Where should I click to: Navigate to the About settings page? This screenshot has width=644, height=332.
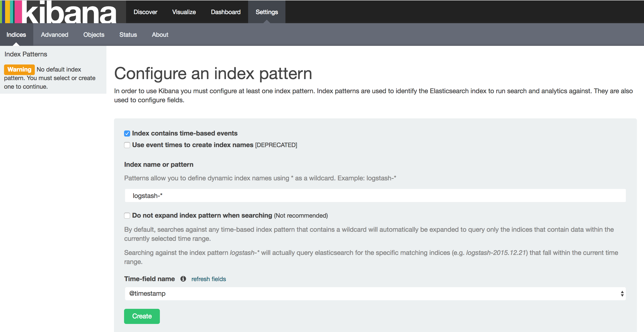[x=160, y=34]
